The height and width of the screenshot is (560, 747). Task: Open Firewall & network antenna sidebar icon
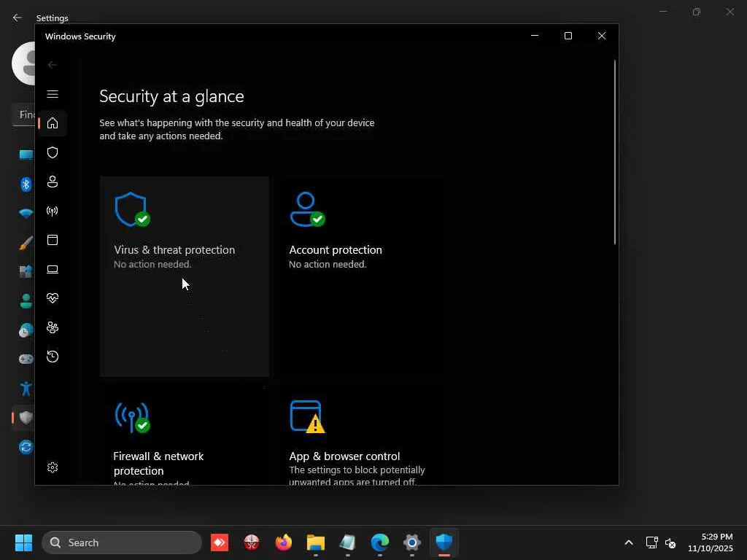click(x=53, y=211)
